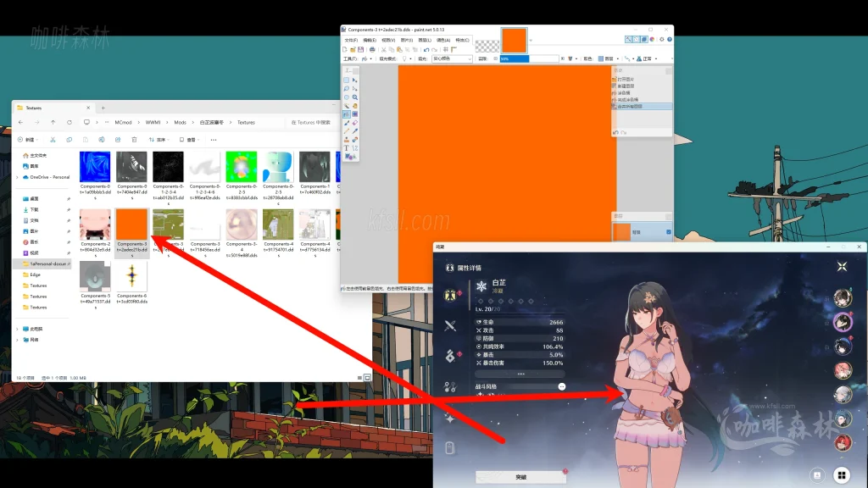Select the Color Picker eyedropper tool
Image resolution: width=868 pixels, height=488 pixels.
(355, 131)
